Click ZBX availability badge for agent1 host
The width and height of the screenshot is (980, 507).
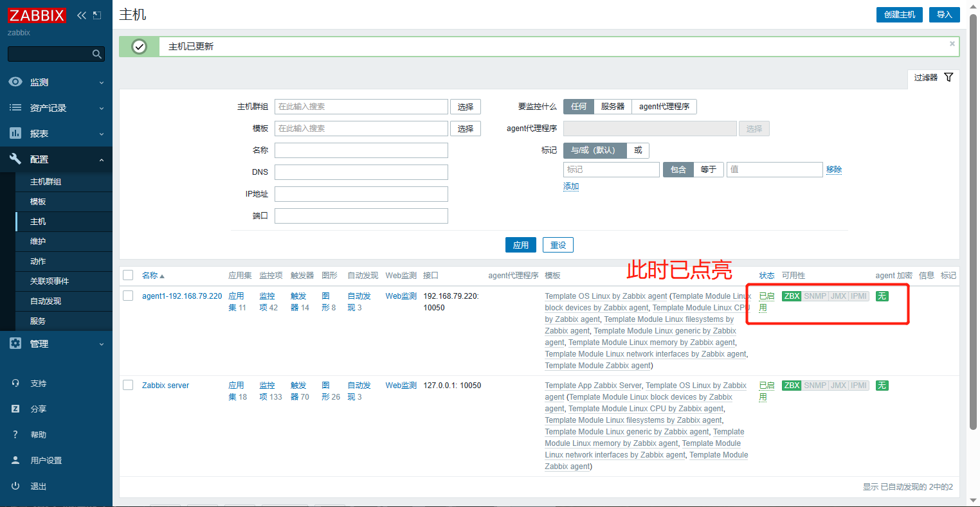click(792, 296)
